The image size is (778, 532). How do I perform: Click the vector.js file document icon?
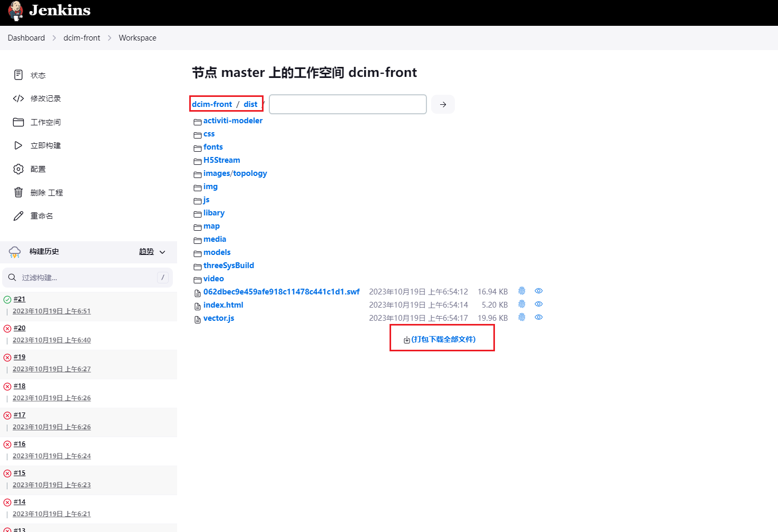point(198,319)
